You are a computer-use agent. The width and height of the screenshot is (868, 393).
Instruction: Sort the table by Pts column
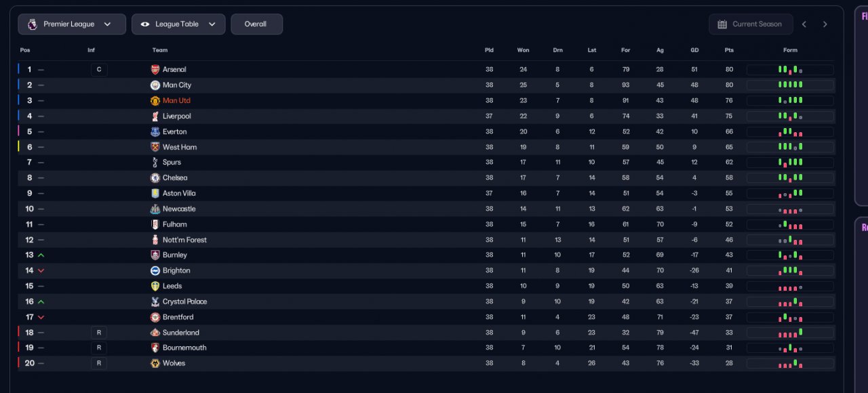coord(729,50)
